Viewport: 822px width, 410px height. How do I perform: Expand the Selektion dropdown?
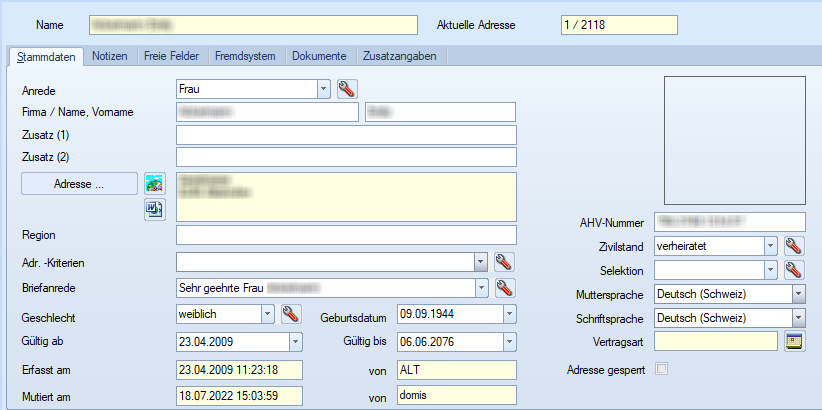(770, 270)
